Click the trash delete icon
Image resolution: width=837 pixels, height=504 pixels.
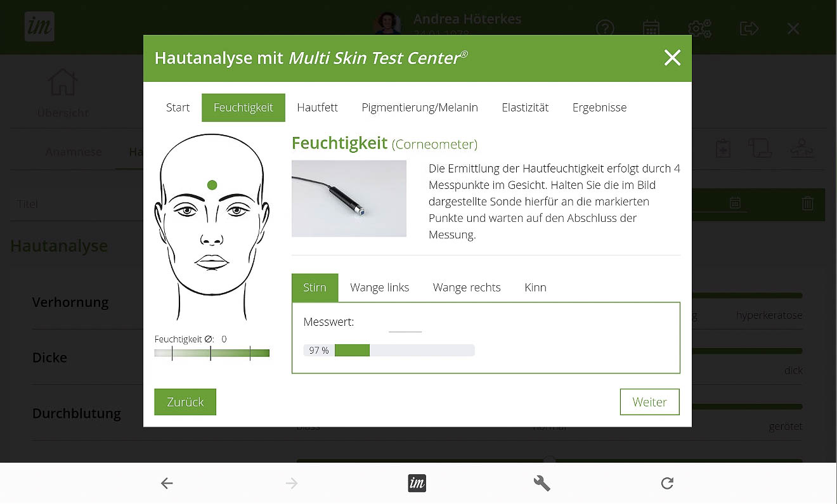(x=807, y=204)
